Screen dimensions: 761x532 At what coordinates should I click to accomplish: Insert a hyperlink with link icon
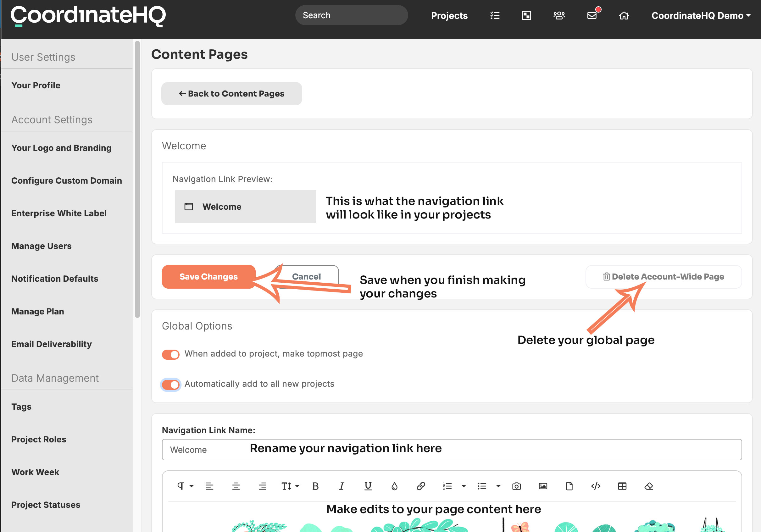(421, 486)
